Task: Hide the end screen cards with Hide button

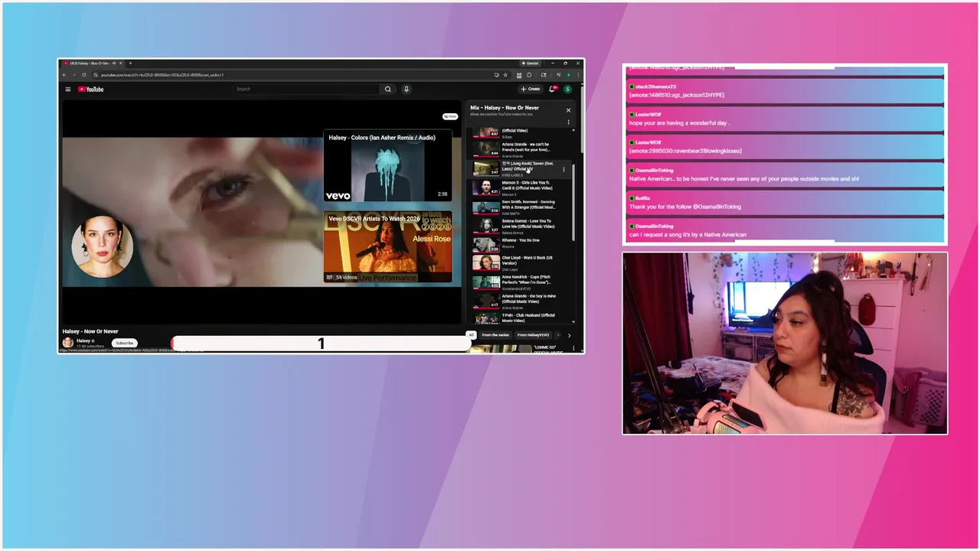Action: (450, 116)
